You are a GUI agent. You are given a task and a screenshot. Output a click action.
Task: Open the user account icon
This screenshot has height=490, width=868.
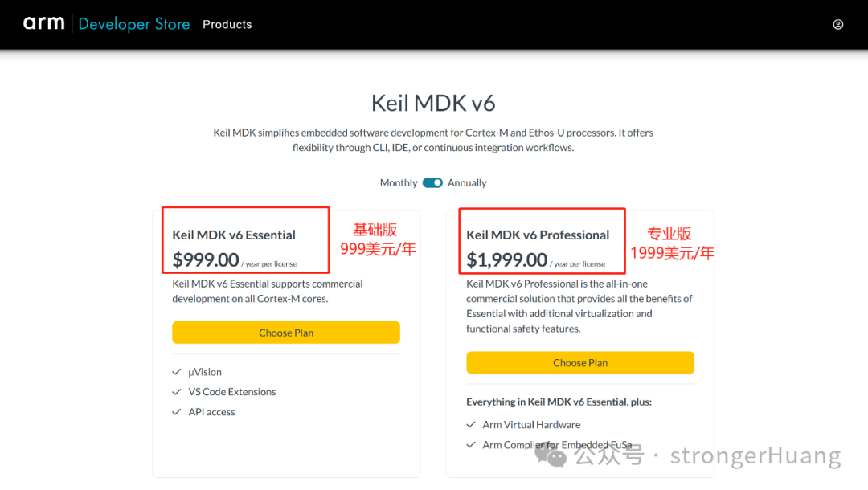coord(837,24)
